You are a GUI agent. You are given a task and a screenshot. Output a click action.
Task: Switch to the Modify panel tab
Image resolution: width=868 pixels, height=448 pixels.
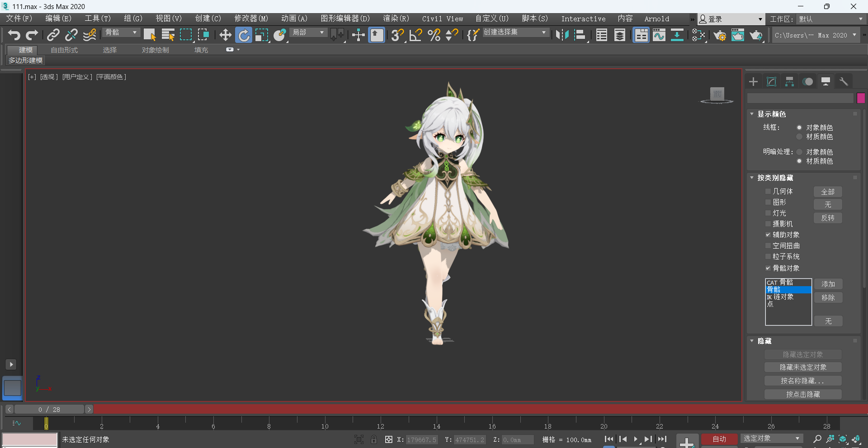coord(771,81)
